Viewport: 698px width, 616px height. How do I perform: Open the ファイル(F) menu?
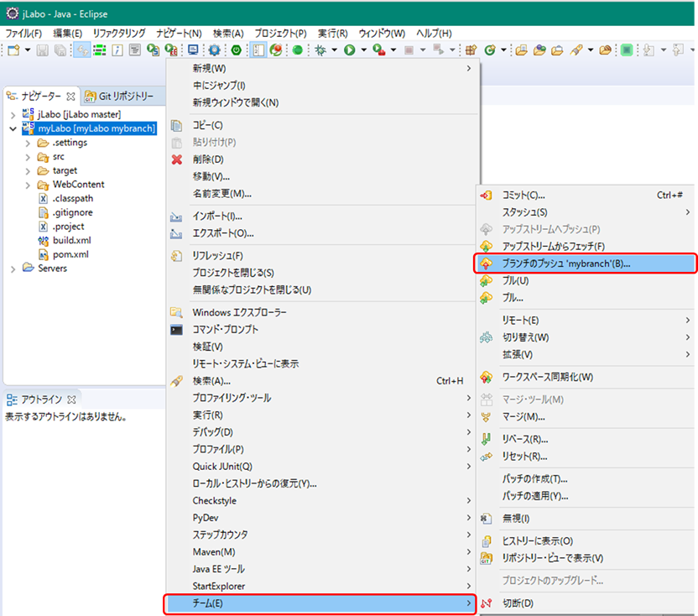pyautogui.click(x=23, y=34)
